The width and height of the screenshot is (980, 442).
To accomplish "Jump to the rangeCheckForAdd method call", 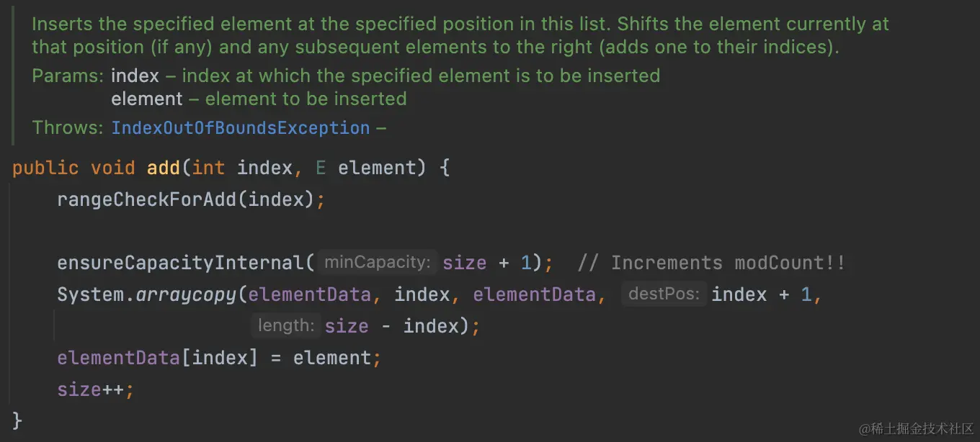I will [146, 199].
